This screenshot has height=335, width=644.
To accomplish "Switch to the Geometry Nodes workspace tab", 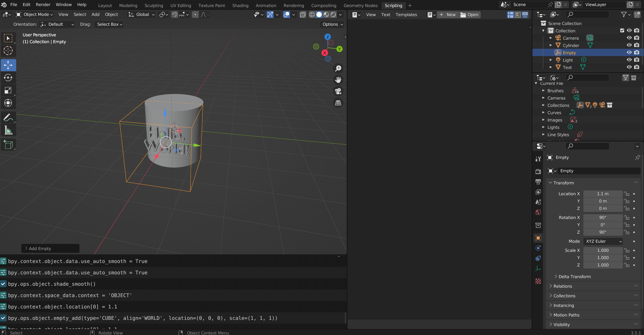I will (360, 5).
